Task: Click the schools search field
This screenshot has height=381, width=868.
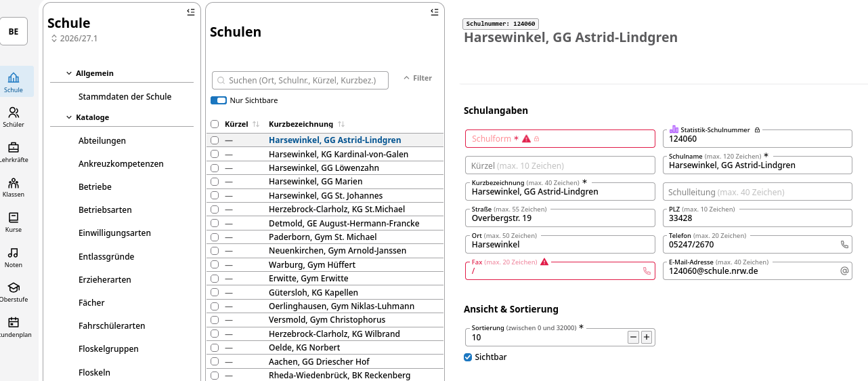Action: [300, 80]
